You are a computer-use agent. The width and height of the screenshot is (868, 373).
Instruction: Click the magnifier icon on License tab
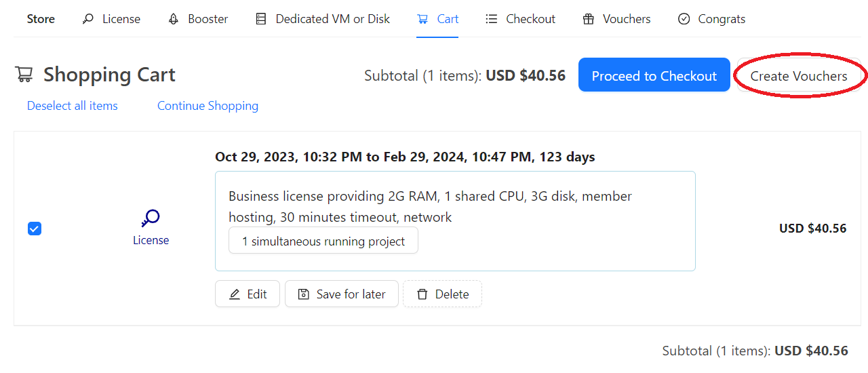pyautogui.click(x=88, y=19)
